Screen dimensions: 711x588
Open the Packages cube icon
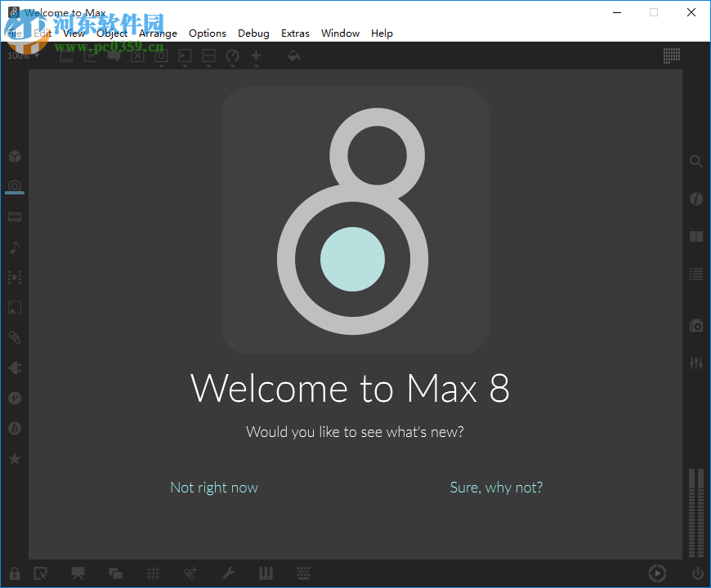click(15, 156)
